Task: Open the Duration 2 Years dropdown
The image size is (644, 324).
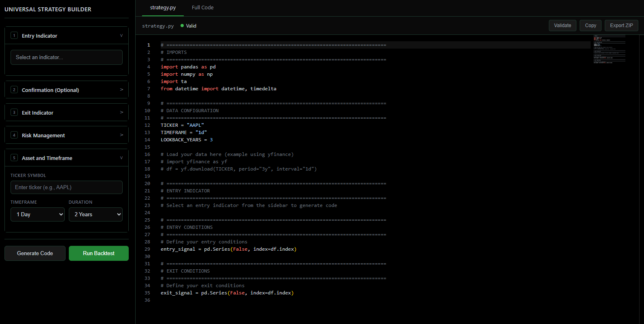Action: point(96,214)
